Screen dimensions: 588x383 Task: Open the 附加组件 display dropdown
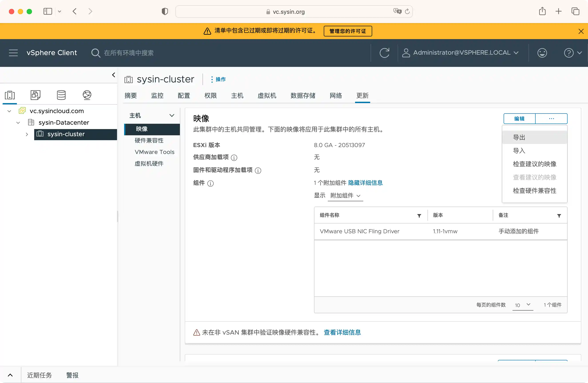click(345, 196)
